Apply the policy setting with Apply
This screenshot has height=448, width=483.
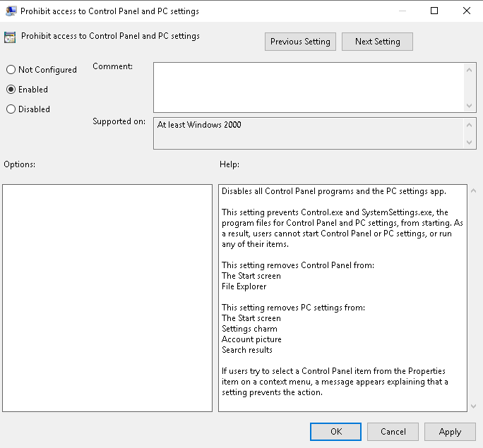point(450,432)
